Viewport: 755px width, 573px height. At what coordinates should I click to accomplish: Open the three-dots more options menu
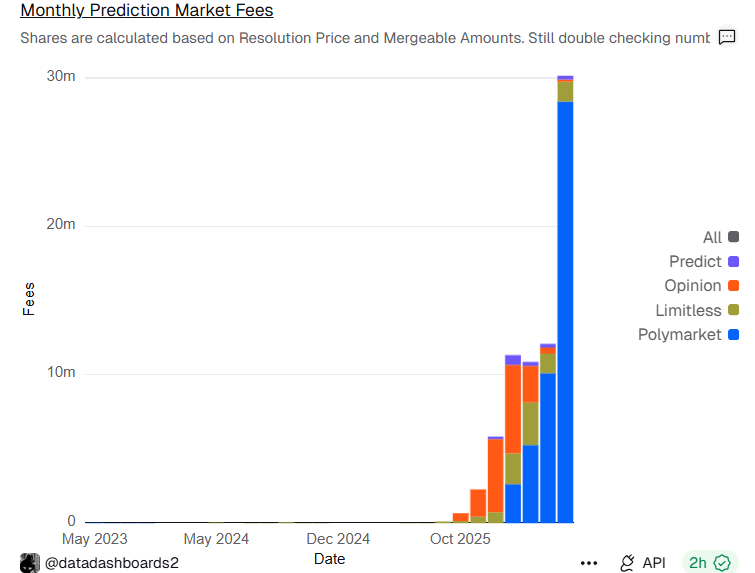589,563
